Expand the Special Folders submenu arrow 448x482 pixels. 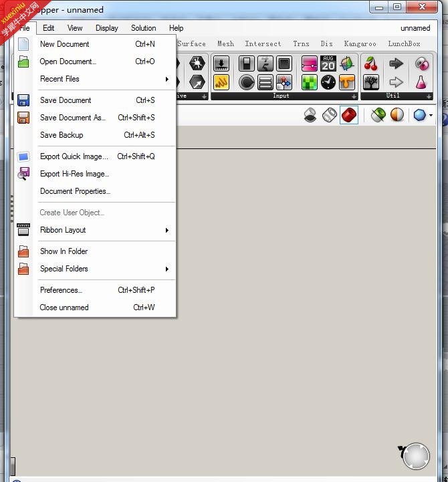(x=167, y=269)
